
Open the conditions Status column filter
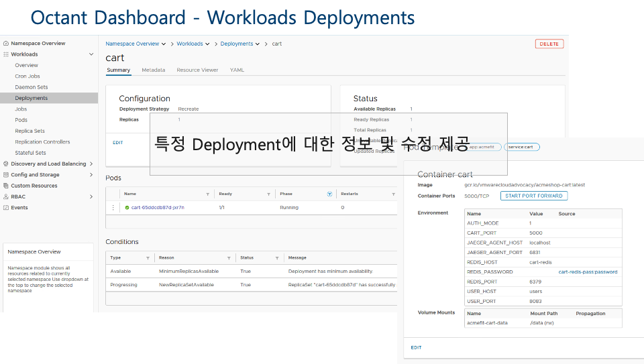pyautogui.click(x=277, y=258)
